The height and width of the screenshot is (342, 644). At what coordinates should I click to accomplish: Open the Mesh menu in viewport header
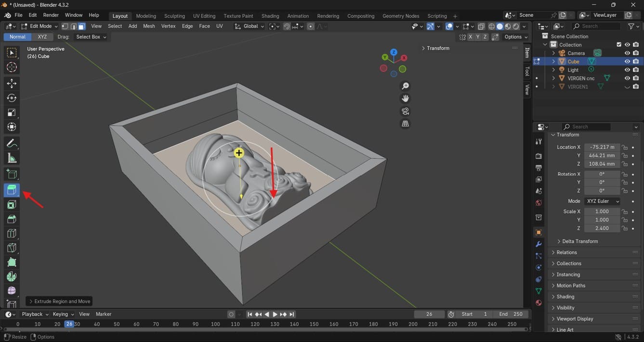149,26
